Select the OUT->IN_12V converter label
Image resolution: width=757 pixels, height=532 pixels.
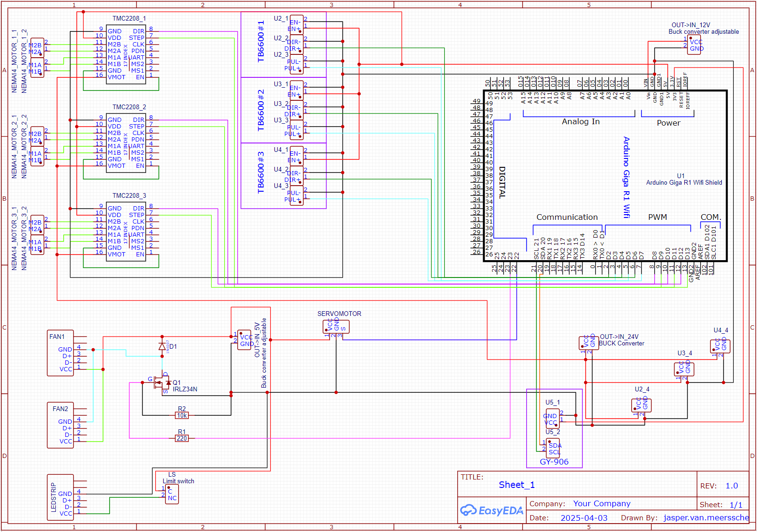[x=690, y=25]
